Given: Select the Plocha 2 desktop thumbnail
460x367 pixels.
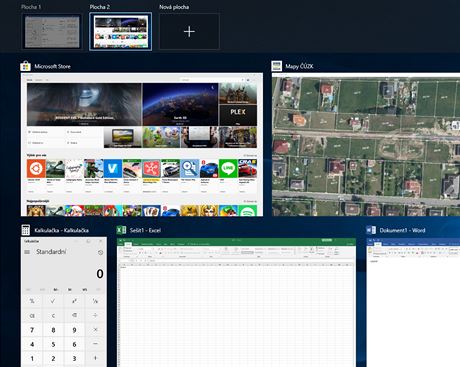Looking at the screenshot, I should pyautogui.click(x=121, y=32).
